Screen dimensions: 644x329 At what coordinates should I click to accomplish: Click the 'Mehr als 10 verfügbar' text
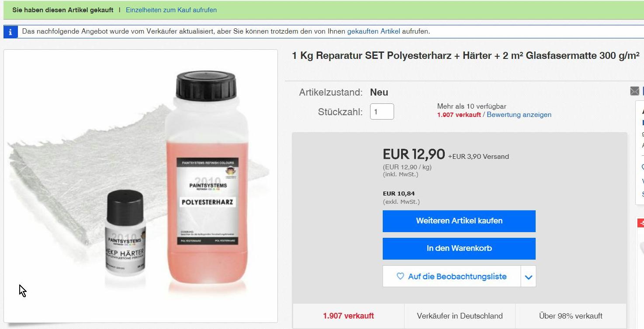[x=471, y=106]
